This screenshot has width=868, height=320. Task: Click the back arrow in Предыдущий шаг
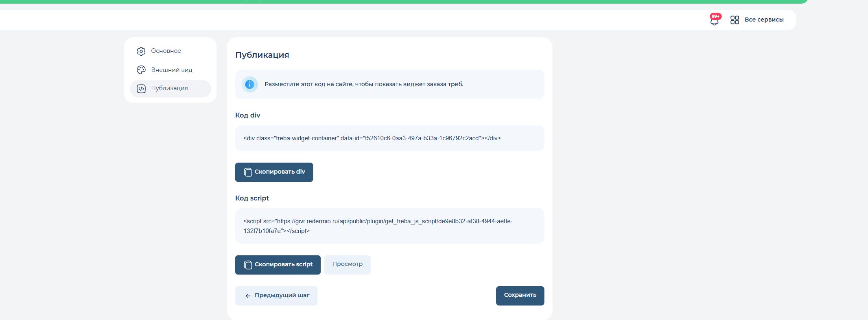tap(248, 296)
